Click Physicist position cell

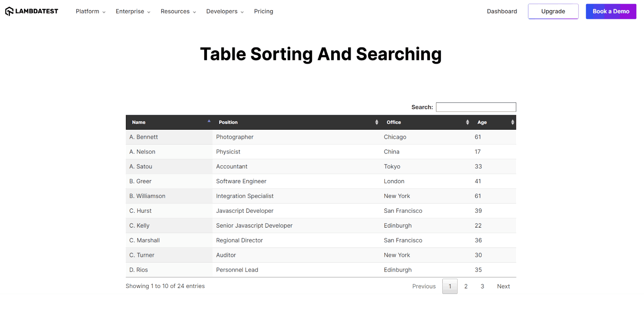[296, 152]
